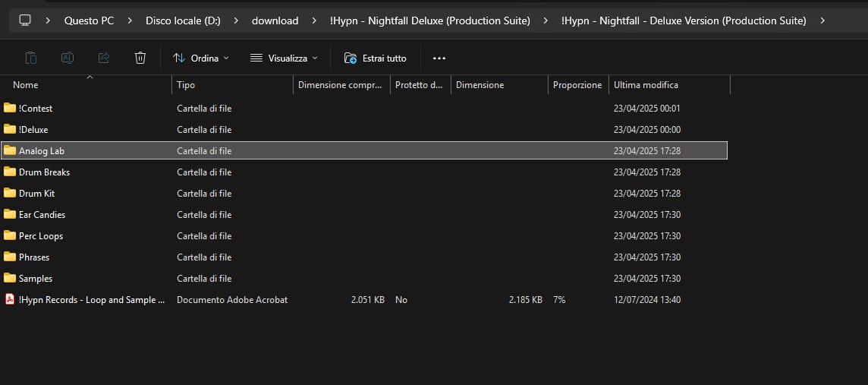
Task: Click Documento Adobe Acrobat type cell
Action: tap(232, 300)
